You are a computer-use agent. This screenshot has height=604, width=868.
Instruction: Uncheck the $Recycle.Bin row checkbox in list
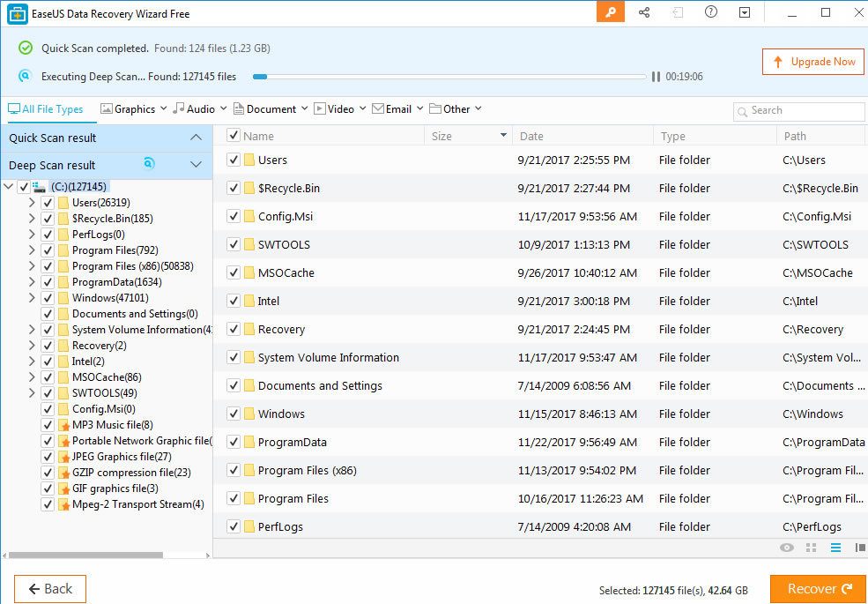[234, 189]
